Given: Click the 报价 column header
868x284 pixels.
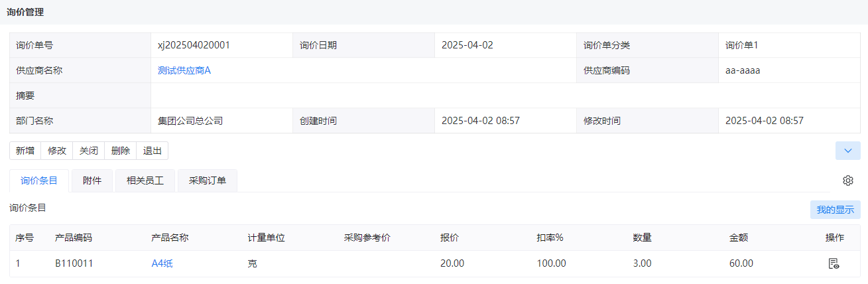Looking at the screenshot, I should [x=450, y=238].
